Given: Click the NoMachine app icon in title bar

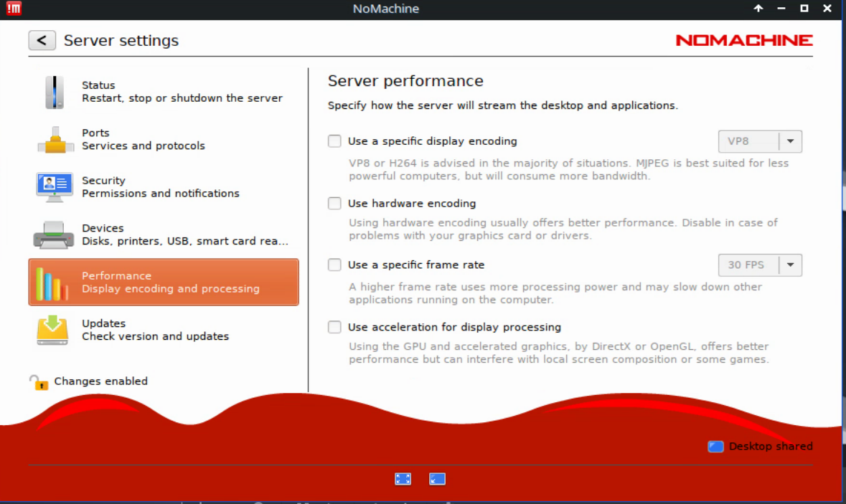Looking at the screenshot, I should tap(14, 9).
